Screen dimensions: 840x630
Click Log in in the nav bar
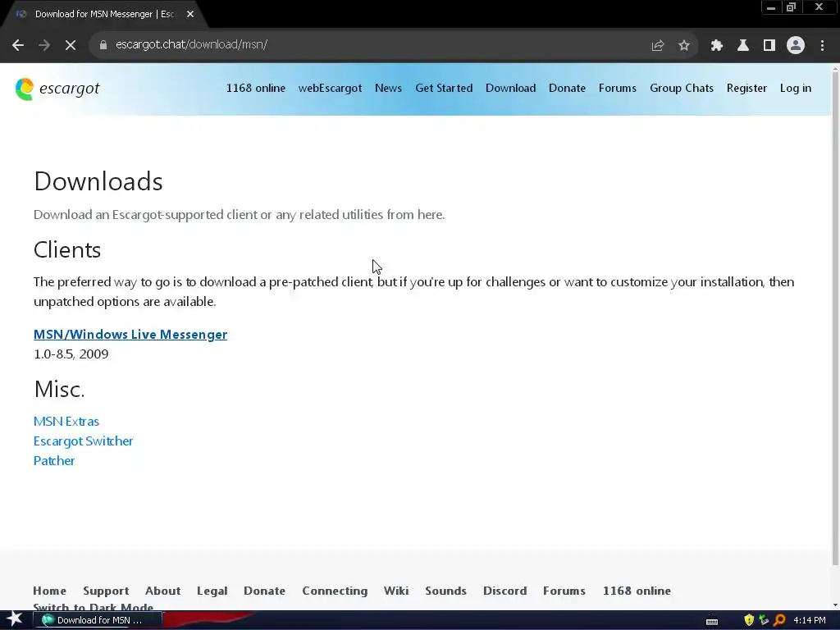click(796, 89)
